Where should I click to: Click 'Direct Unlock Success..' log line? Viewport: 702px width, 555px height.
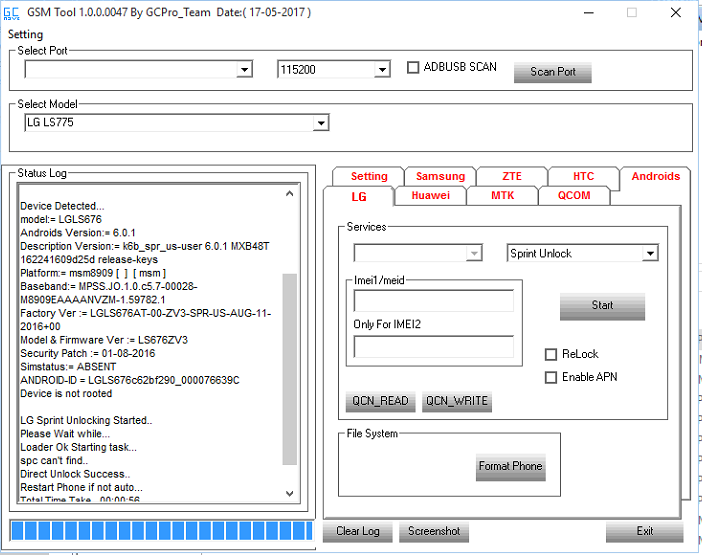75,474
